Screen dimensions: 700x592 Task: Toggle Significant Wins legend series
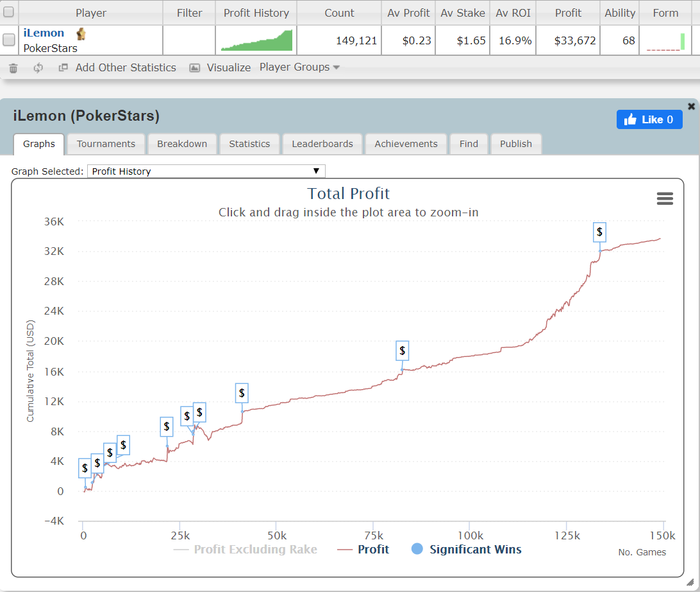coord(466,549)
